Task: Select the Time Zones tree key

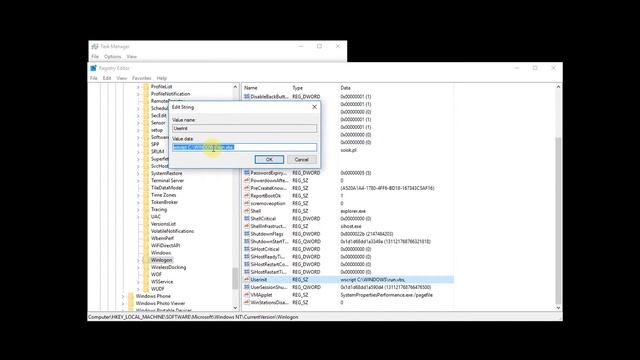Action: (x=164, y=195)
